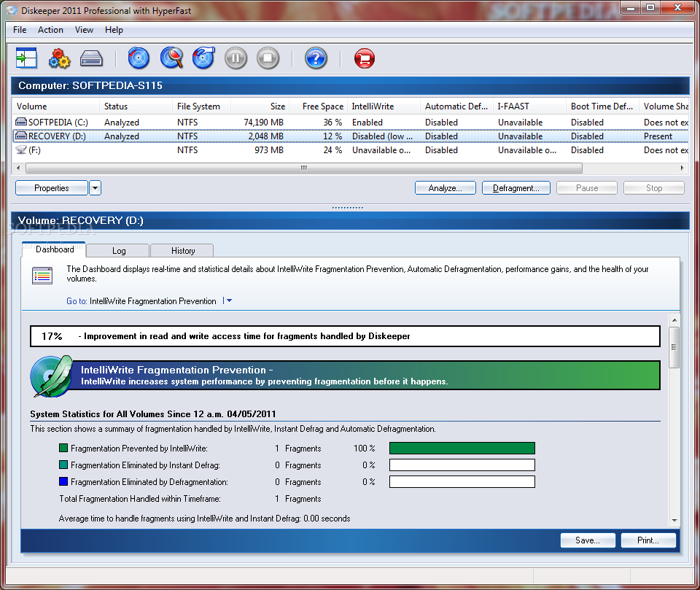Select the (F:) volume row
Viewport: 700px width, 590px height.
click(351, 150)
